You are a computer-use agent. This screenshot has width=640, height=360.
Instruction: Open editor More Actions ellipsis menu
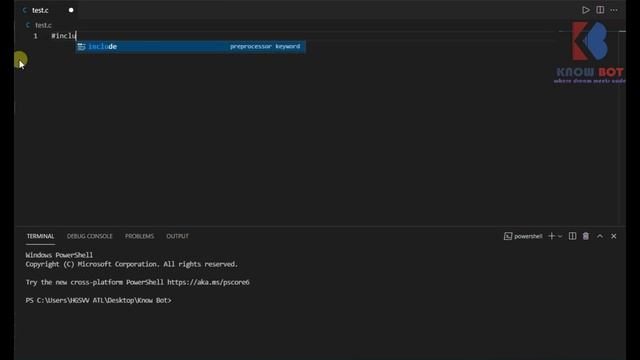pos(614,10)
